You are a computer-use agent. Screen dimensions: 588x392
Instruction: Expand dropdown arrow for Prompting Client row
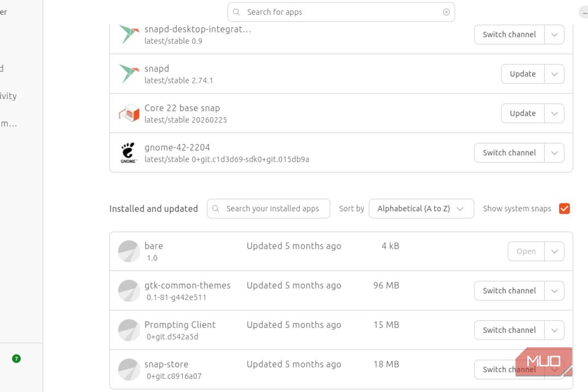[554, 330]
